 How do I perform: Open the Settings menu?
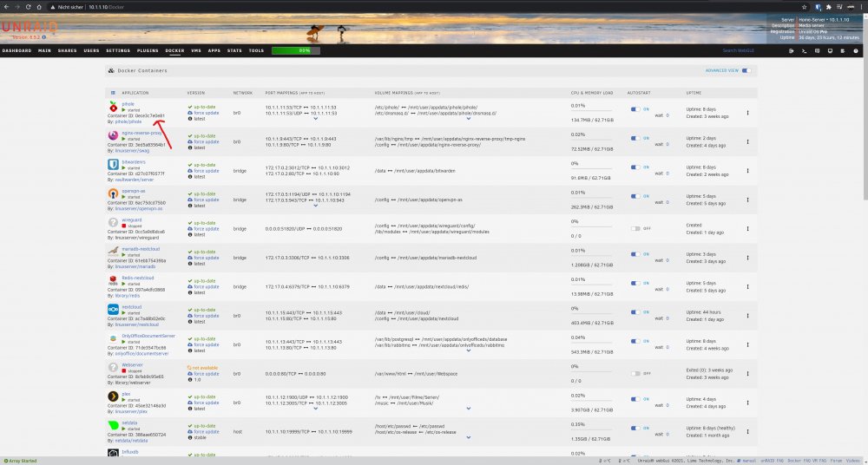(x=118, y=50)
